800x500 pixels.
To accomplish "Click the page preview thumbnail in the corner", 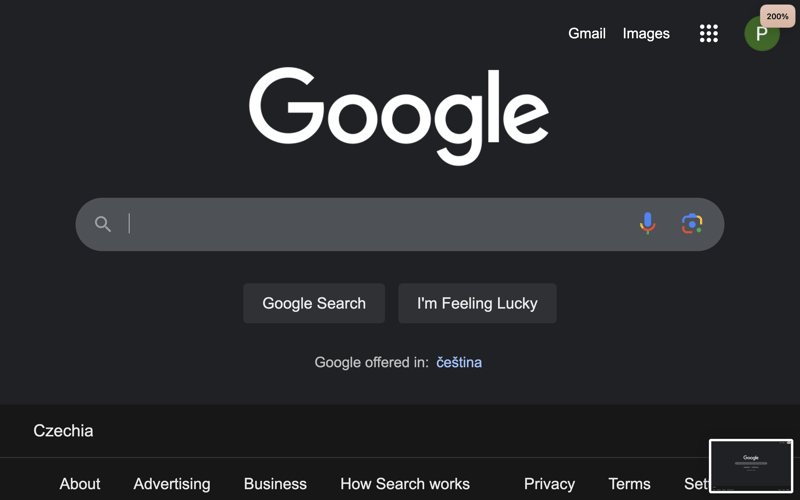I will (751, 466).
